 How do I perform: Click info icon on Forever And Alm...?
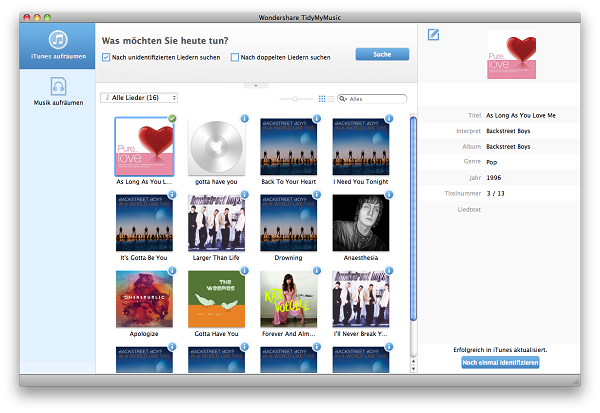(317, 271)
